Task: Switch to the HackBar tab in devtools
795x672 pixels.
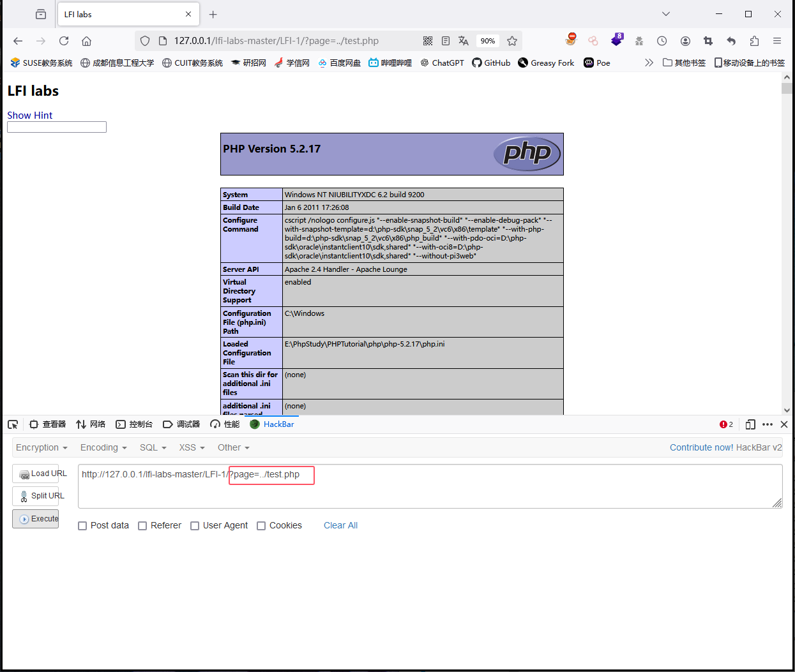Action: [x=271, y=424]
